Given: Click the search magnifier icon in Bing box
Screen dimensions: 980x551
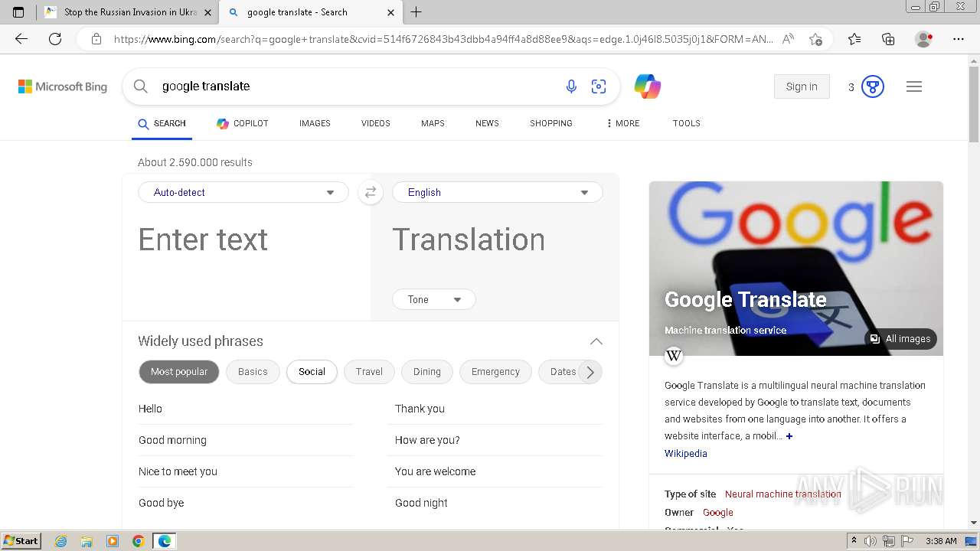Looking at the screenshot, I should coord(141,86).
